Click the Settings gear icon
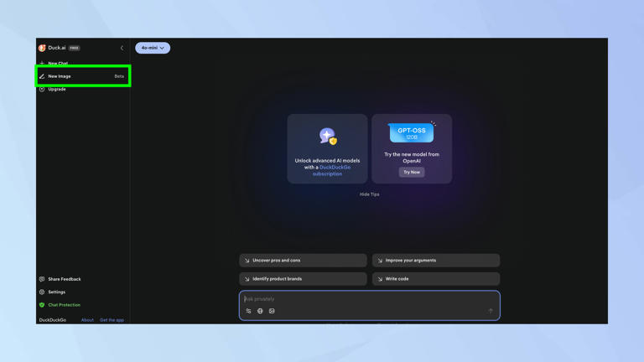This screenshot has height=362, width=644. tap(42, 292)
